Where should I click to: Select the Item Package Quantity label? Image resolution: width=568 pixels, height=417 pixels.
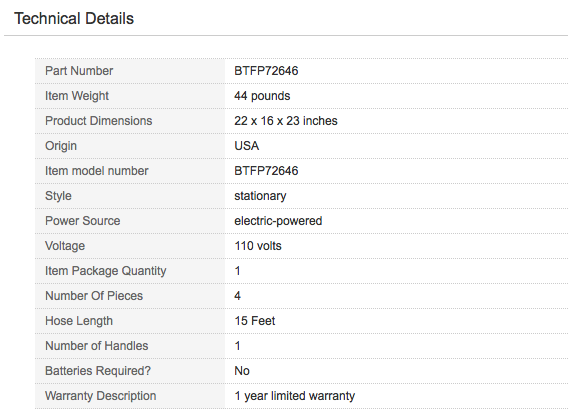(106, 271)
